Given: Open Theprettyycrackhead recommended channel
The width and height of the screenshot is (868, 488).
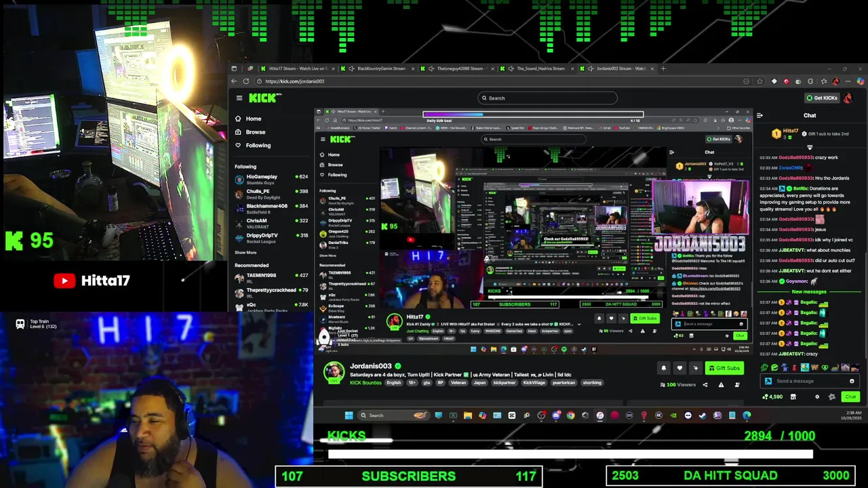Looking at the screenshot, I should point(271,292).
